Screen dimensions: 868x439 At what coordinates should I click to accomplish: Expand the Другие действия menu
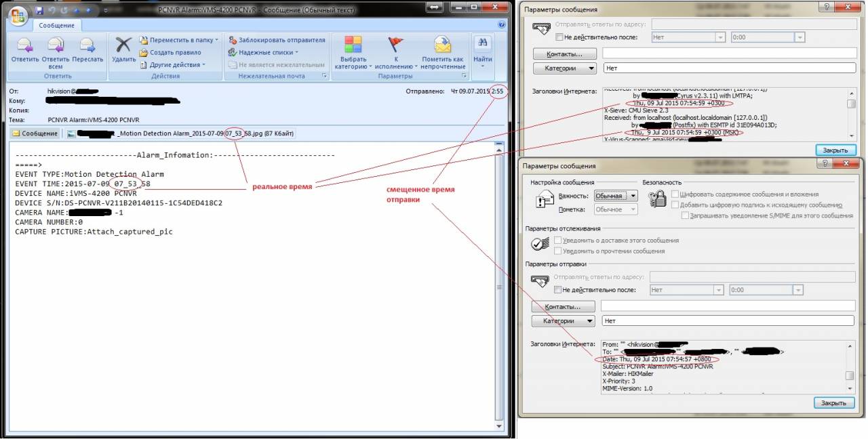click(x=174, y=64)
